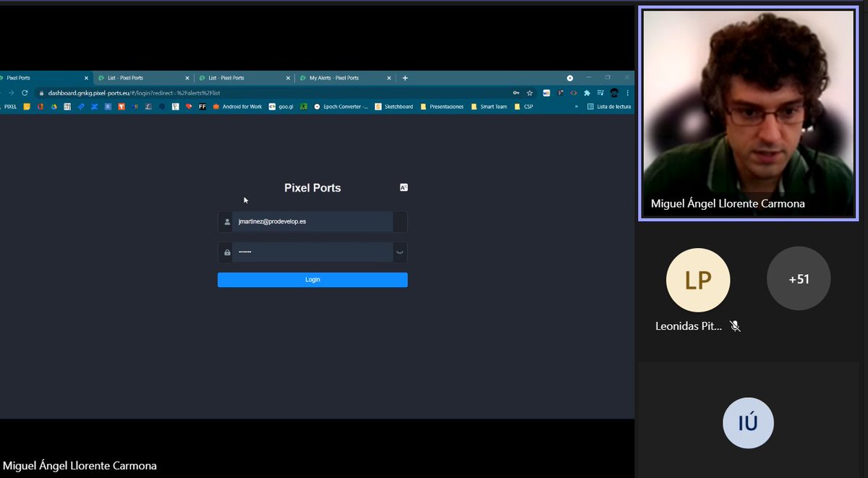Click the muted microphone icon next to Leonidas
This screenshot has height=478, width=868.
point(735,326)
